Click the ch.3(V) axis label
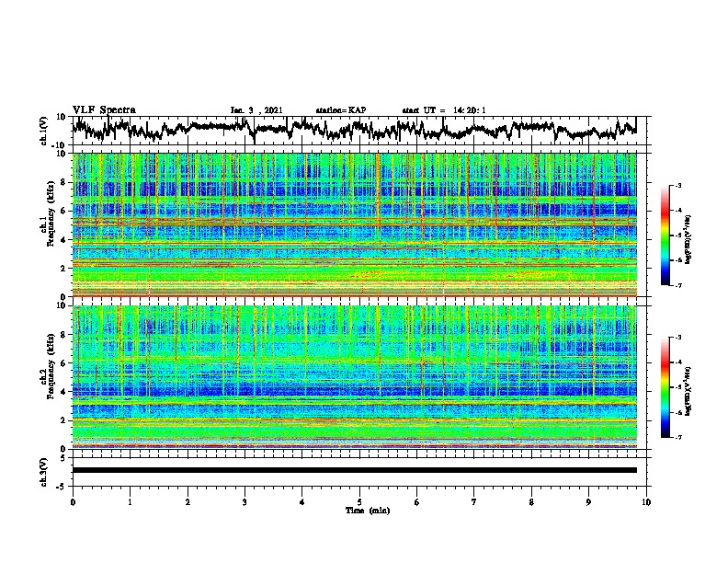 pos(44,472)
